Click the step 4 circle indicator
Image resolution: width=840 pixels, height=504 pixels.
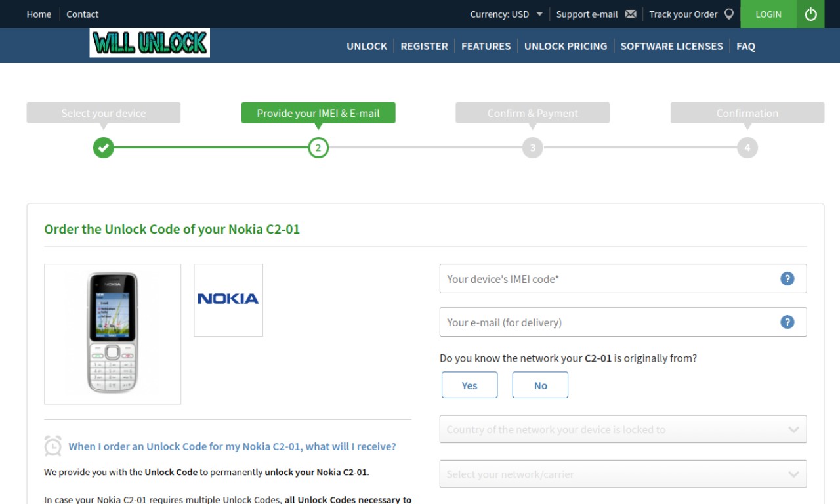click(x=747, y=148)
